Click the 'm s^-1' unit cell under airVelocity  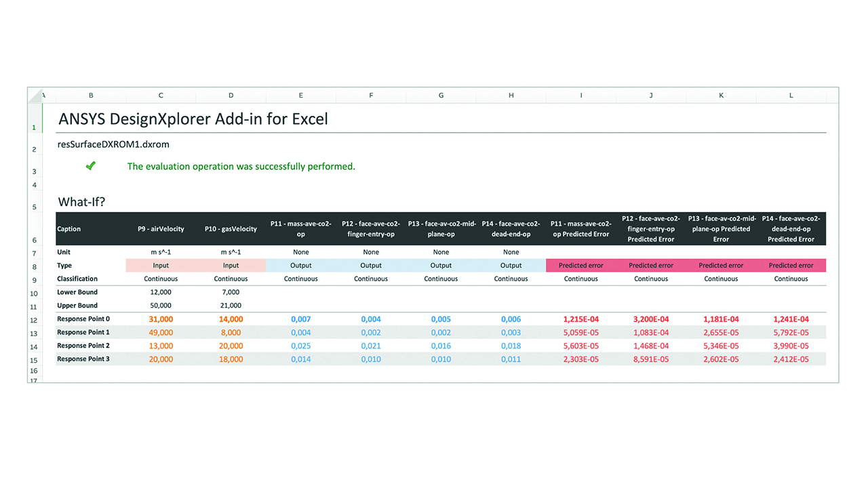pos(161,252)
